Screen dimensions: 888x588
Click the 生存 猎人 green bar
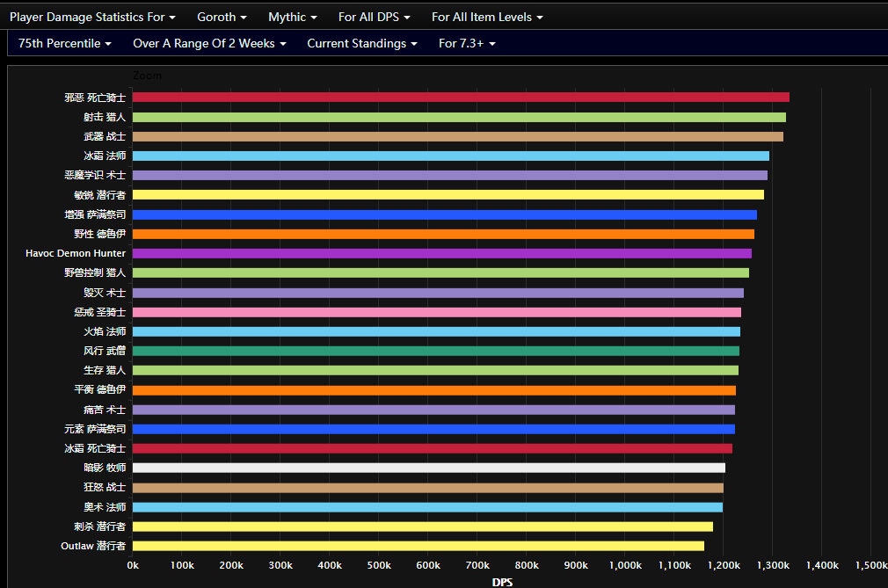[x=435, y=370]
